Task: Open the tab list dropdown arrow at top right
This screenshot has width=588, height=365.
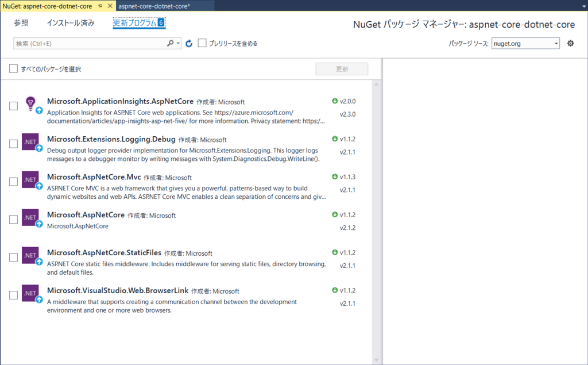Action: (x=583, y=6)
